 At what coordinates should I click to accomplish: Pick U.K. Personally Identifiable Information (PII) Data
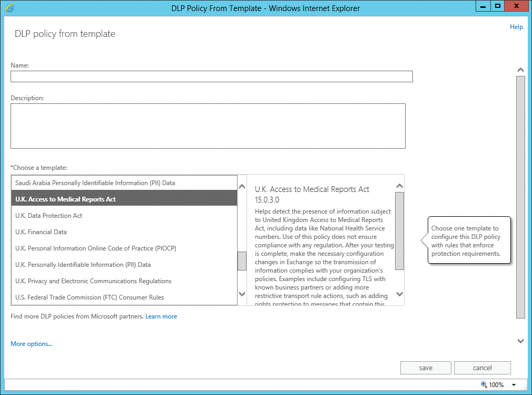[124, 264]
